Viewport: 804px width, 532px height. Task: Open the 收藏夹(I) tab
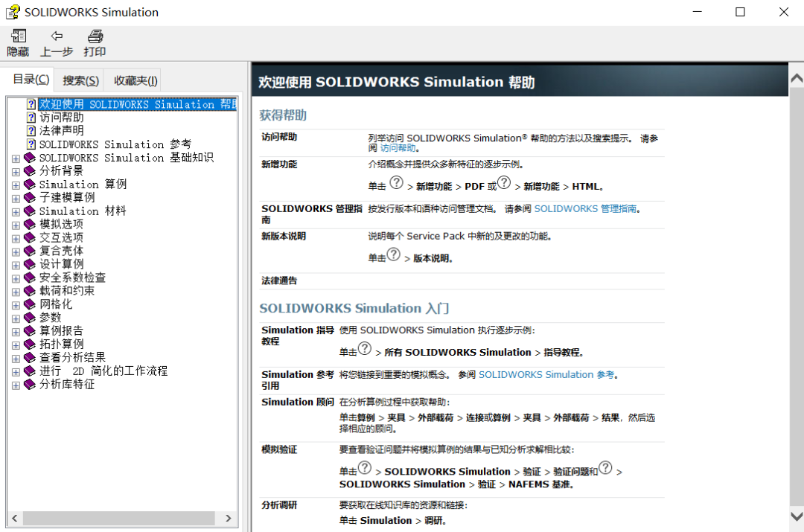pyautogui.click(x=135, y=80)
